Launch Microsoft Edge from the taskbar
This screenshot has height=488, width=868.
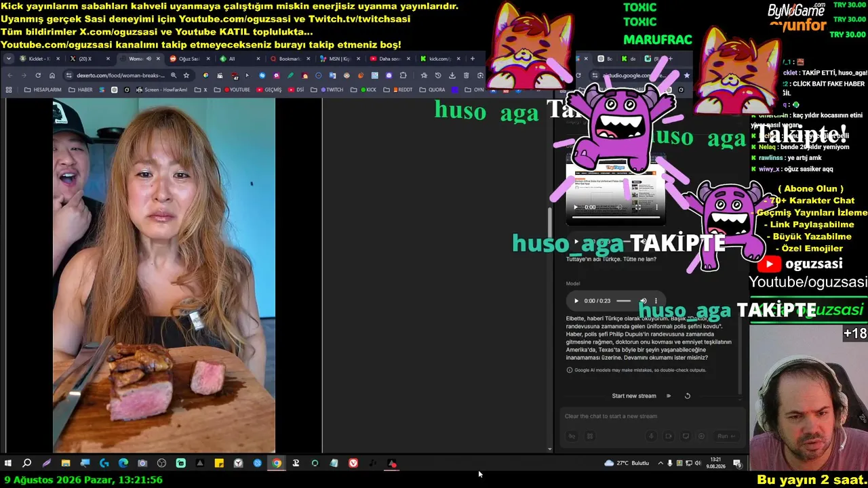pyautogui.click(x=123, y=463)
